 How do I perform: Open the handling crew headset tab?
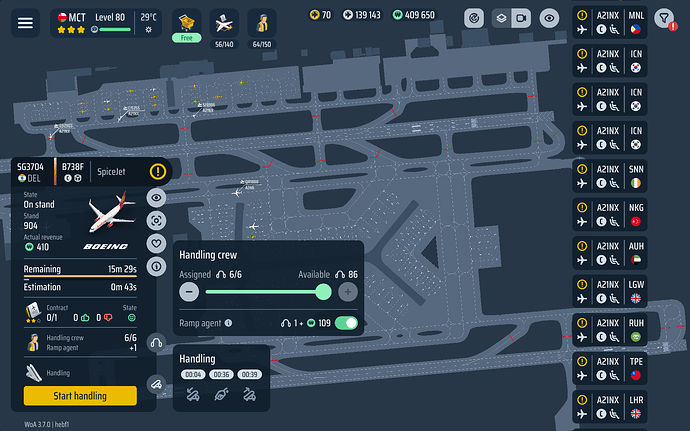[x=156, y=343]
